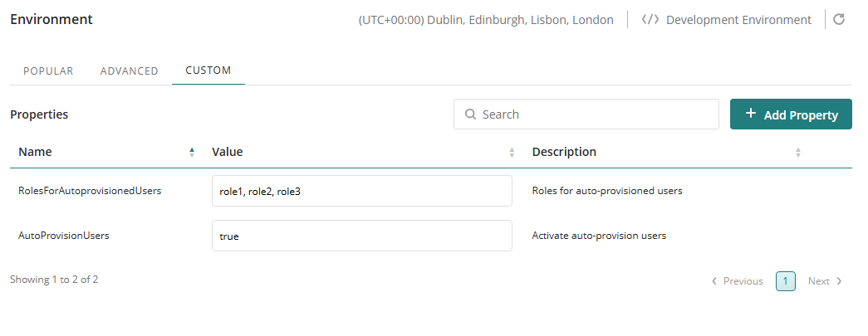The width and height of the screenshot is (868, 336).
Task: Click the magnifier icon in the search box
Action: [x=470, y=114]
